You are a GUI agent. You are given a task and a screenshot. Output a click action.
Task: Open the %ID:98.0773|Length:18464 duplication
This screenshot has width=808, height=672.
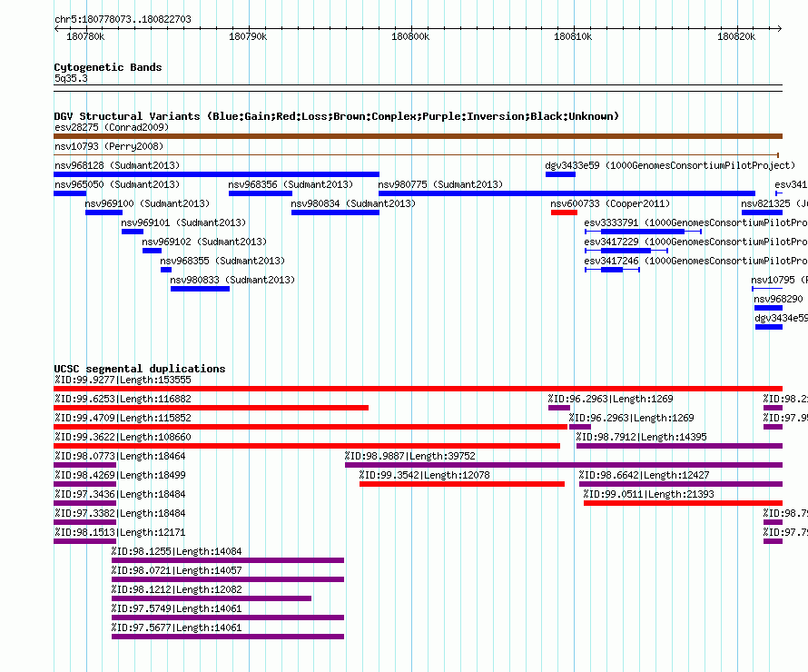pos(85,465)
